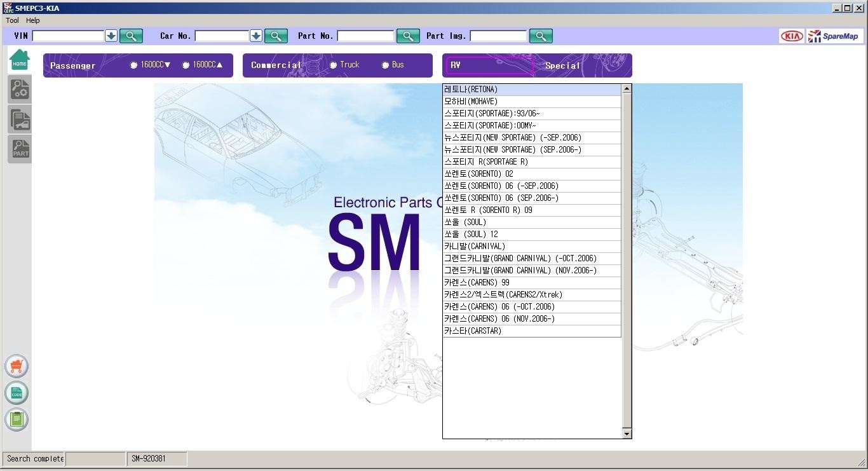Click the SM-920381 status bar field

pyautogui.click(x=158, y=459)
